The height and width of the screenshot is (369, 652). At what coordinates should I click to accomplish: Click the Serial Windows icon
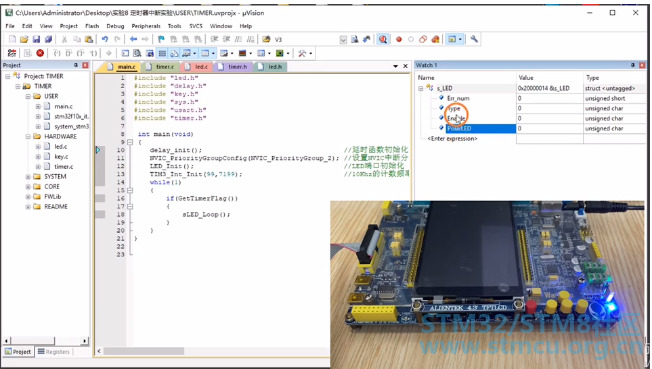[224, 53]
